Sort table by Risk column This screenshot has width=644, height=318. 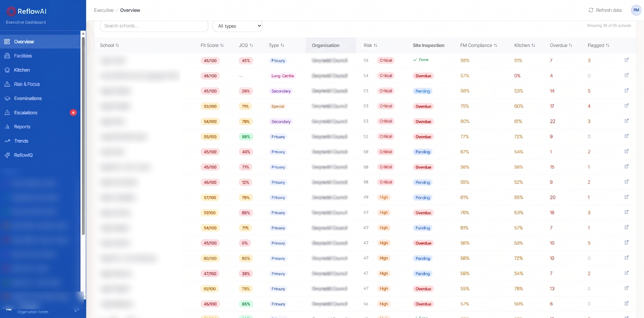pyautogui.click(x=370, y=45)
